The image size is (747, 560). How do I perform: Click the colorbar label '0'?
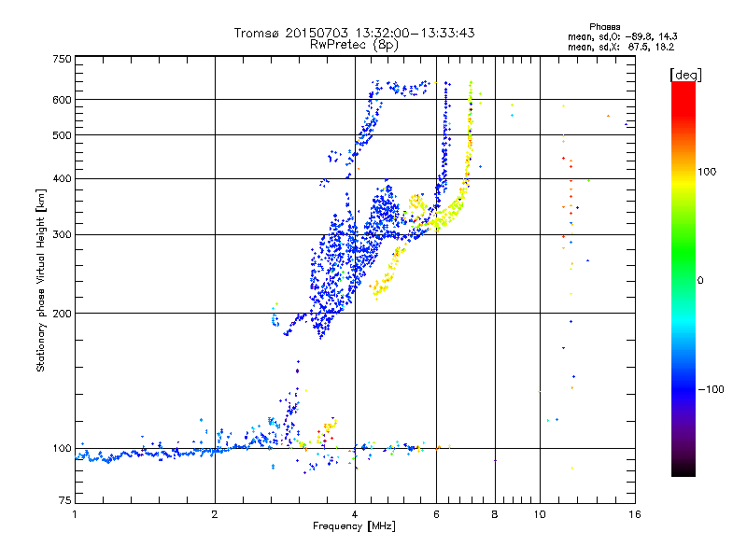coord(700,280)
